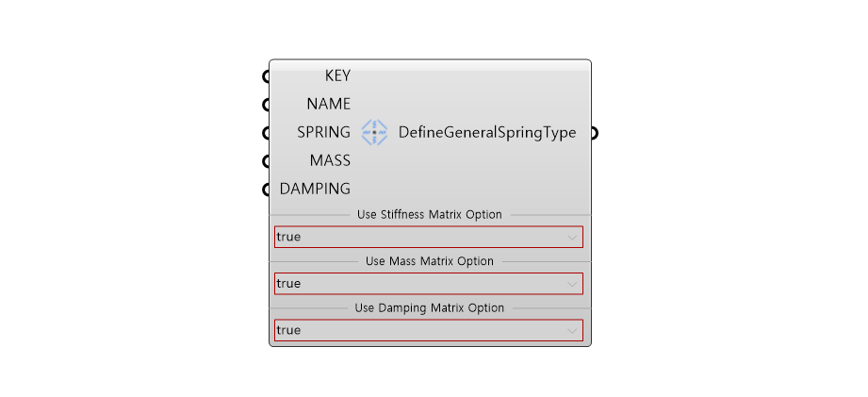The height and width of the screenshot is (397, 868).
Task: Click the chevron arrow of stiffness matrix dropdown
Action: pos(572,238)
